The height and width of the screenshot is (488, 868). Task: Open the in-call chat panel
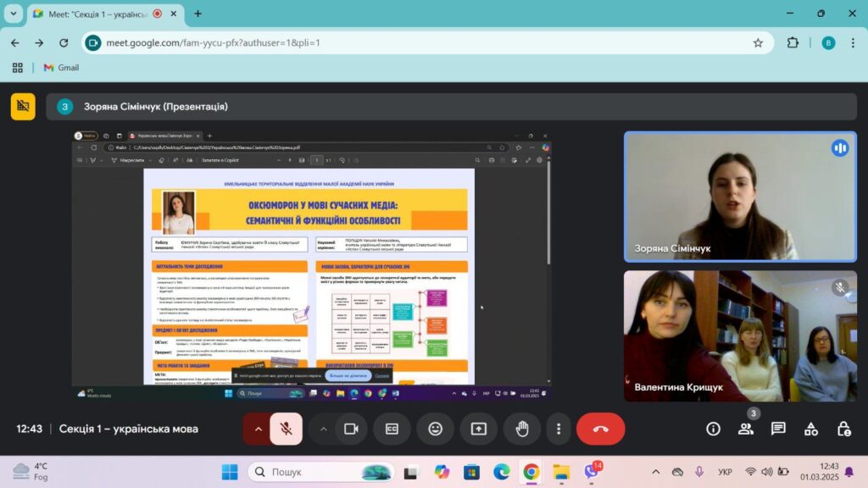[778, 429]
